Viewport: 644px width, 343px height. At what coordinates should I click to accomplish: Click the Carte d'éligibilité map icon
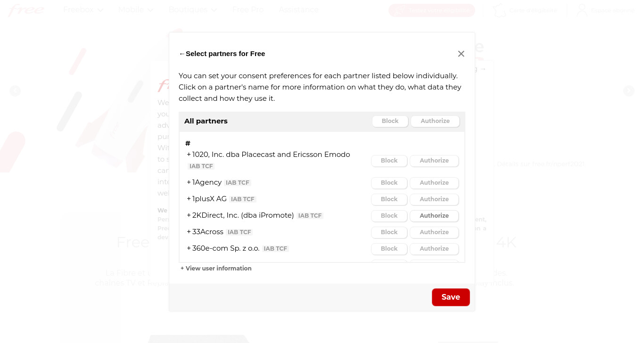pos(499,10)
